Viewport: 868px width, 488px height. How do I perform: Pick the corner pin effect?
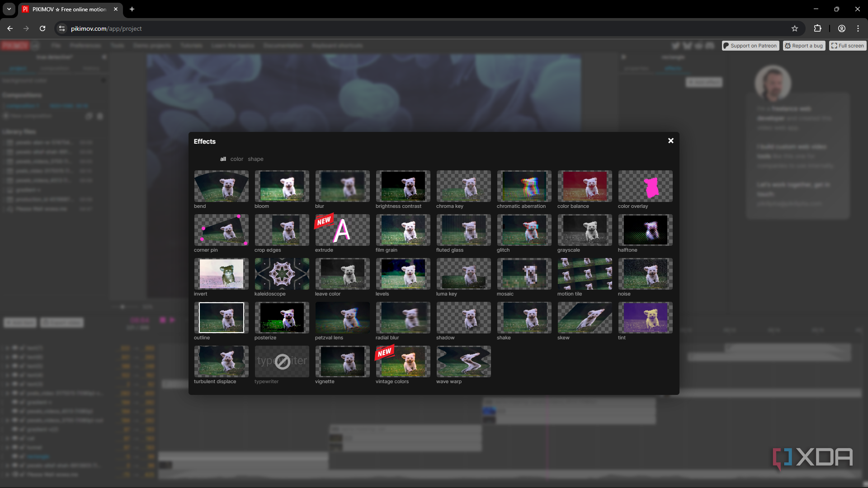pos(221,230)
